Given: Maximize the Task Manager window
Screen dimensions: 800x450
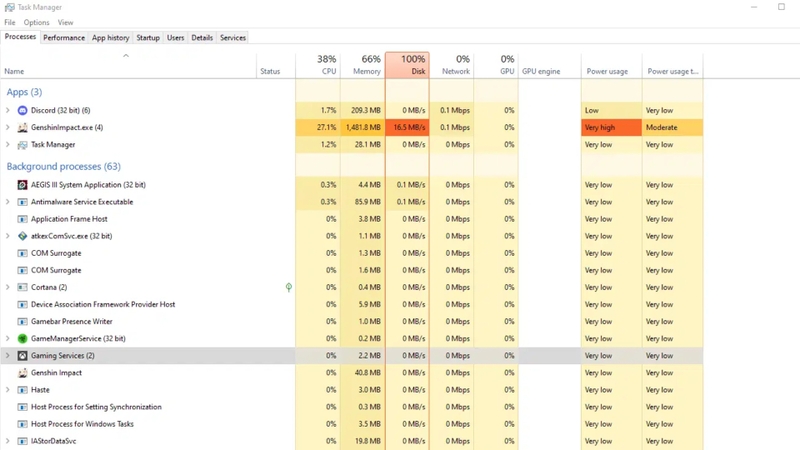Looking at the screenshot, I should (x=781, y=7).
